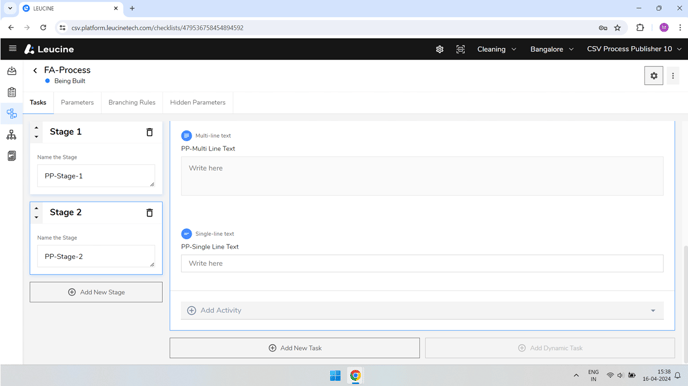The height and width of the screenshot is (386, 688).
Task: Open the Cleaning use-case dropdown
Action: click(496, 49)
